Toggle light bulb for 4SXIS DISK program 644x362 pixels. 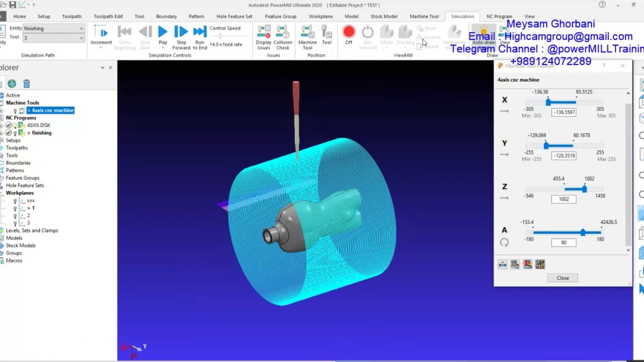click(15, 126)
